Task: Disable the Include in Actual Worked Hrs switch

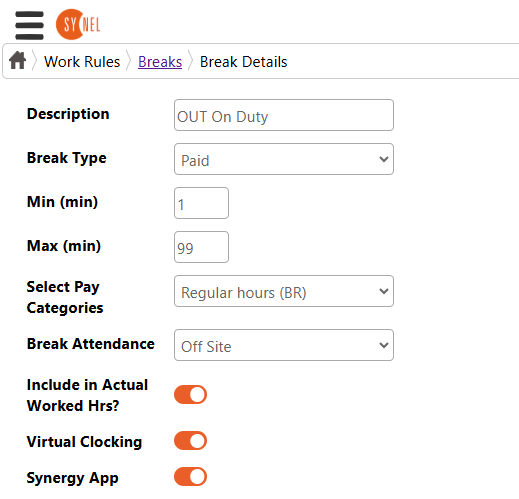Action: pos(190,395)
